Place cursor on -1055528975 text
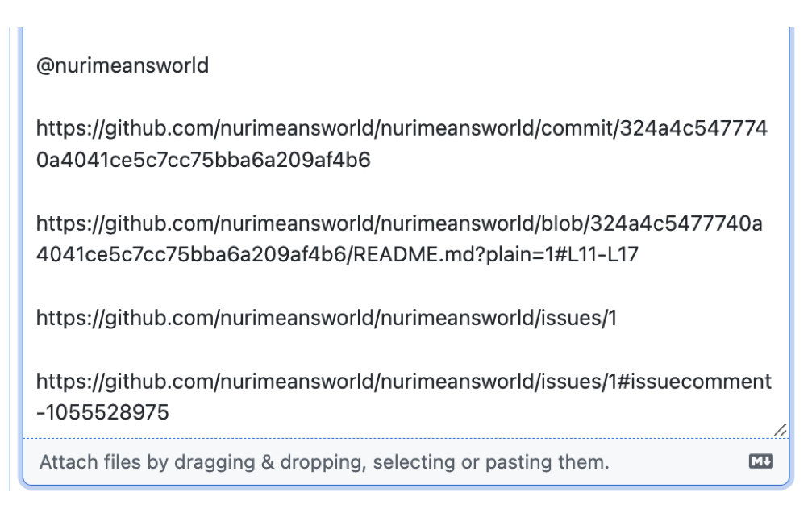This screenshot has height=526, width=812. (102, 412)
